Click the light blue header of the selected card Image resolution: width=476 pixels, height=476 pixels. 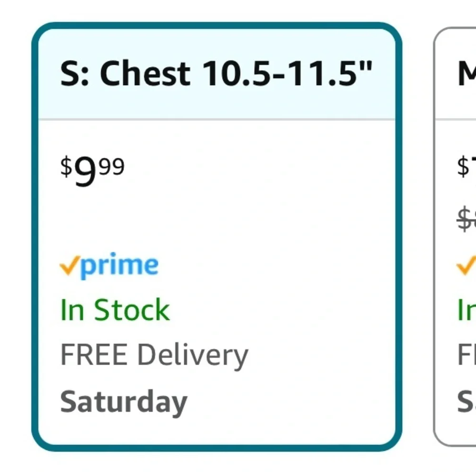[217, 74]
